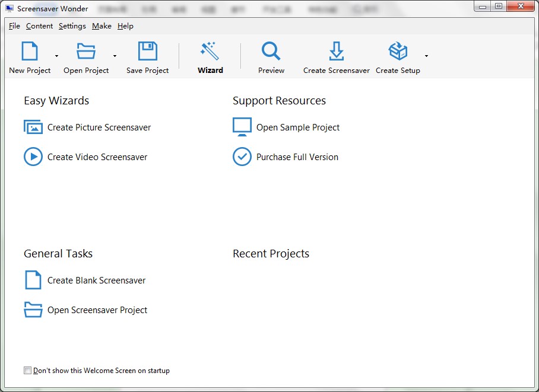The image size is (539, 392).
Task: Open the Make menu
Action: point(102,26)
